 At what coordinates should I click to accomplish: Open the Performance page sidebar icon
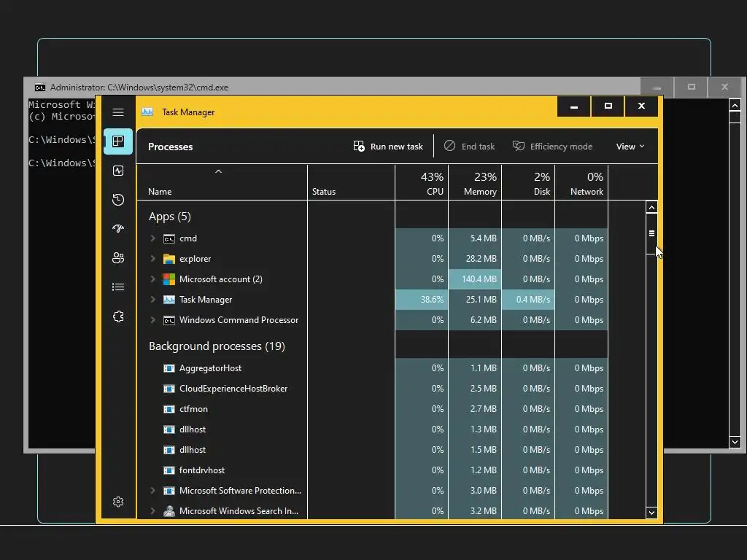(x=118, y=171)
